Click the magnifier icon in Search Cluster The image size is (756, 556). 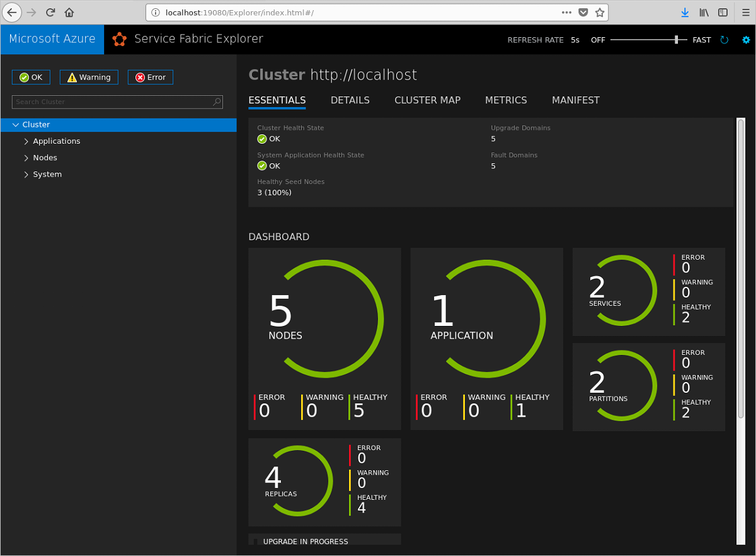(x=216, y=101)
